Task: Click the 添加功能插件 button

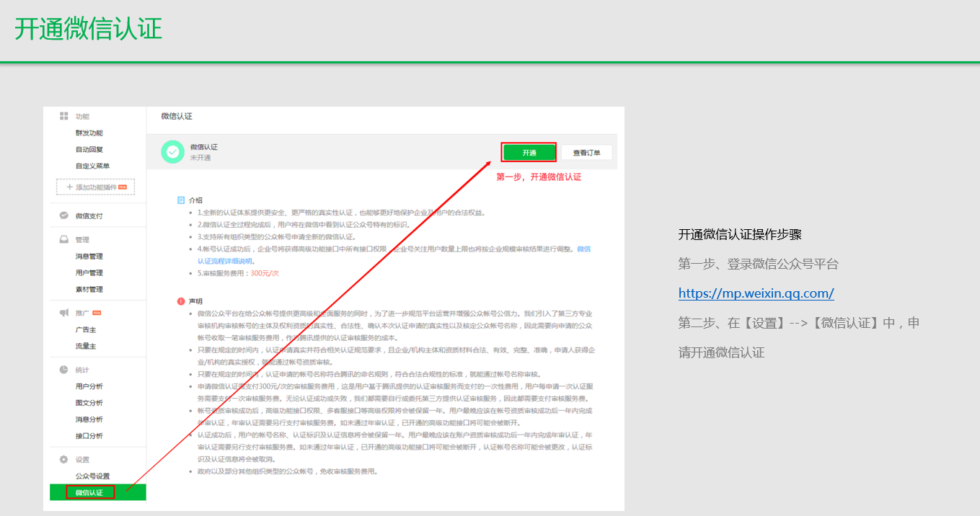Action: [96, 187]
